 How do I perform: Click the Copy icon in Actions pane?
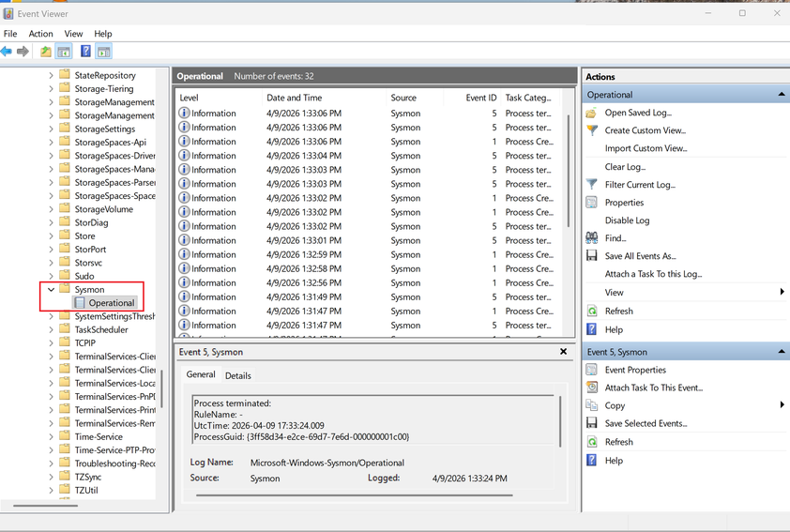591,405
